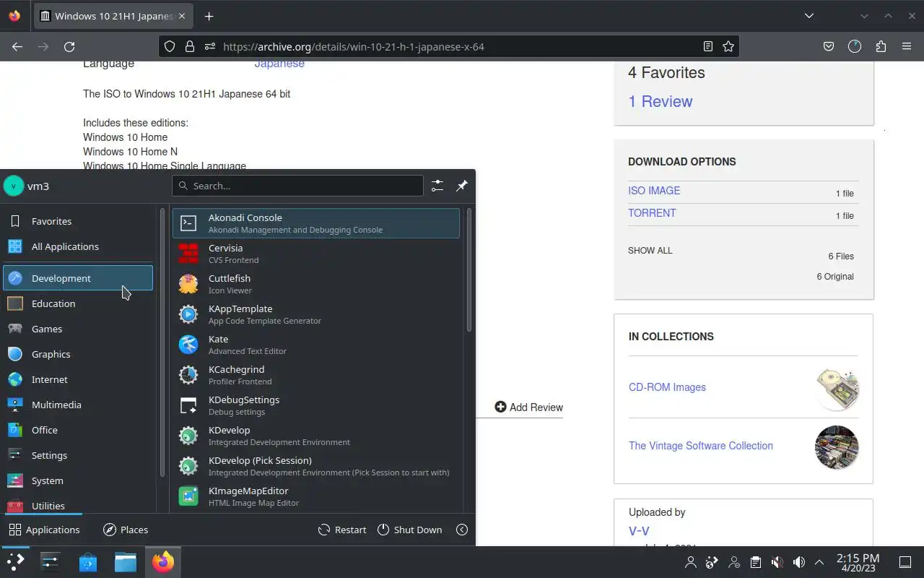Screen dimensions: 924x578
Task: Click the Firefox URL address bar
Action: coord(448,46)
